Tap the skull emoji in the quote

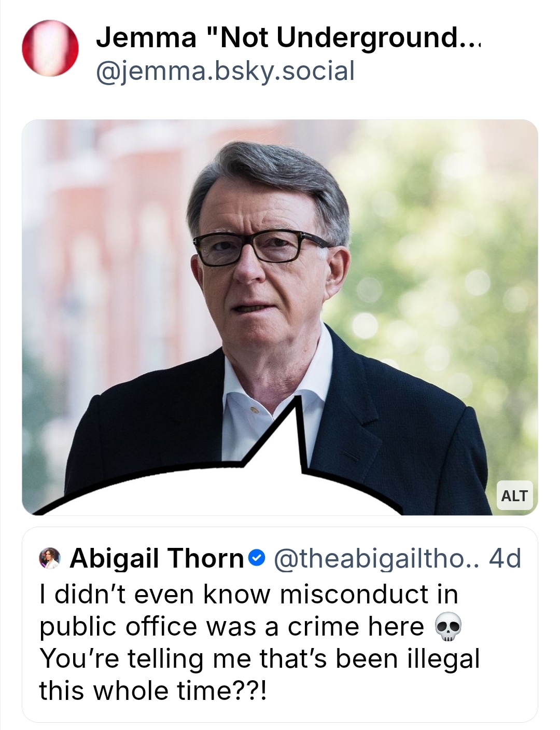pyautogui.click(x=446, y=626)
